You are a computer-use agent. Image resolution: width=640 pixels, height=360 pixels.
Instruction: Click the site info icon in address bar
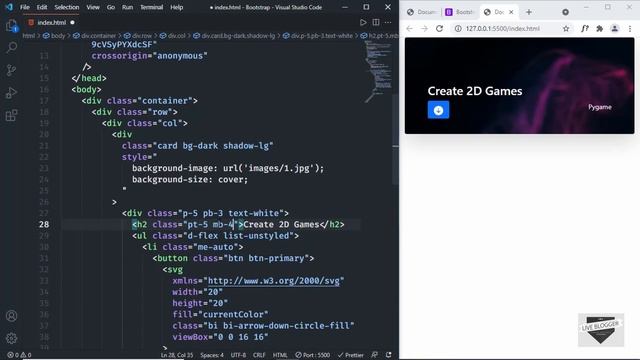(x=458, y=29)
